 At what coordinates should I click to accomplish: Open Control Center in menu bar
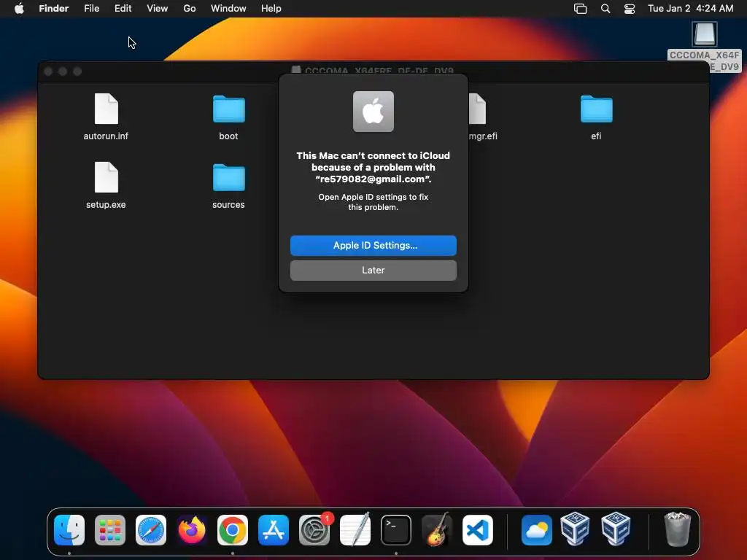[x=630, y=9]
